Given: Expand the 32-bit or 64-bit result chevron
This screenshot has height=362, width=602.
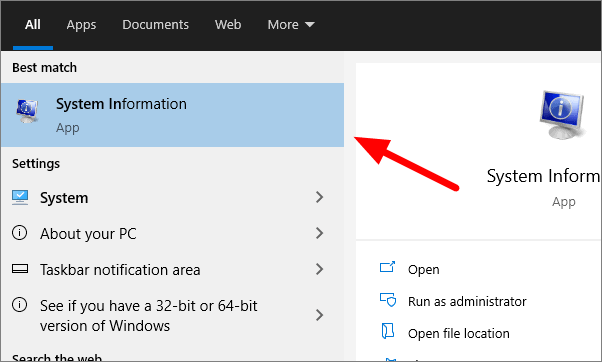Looking at the screenshot, I should [x=319, y=315].
